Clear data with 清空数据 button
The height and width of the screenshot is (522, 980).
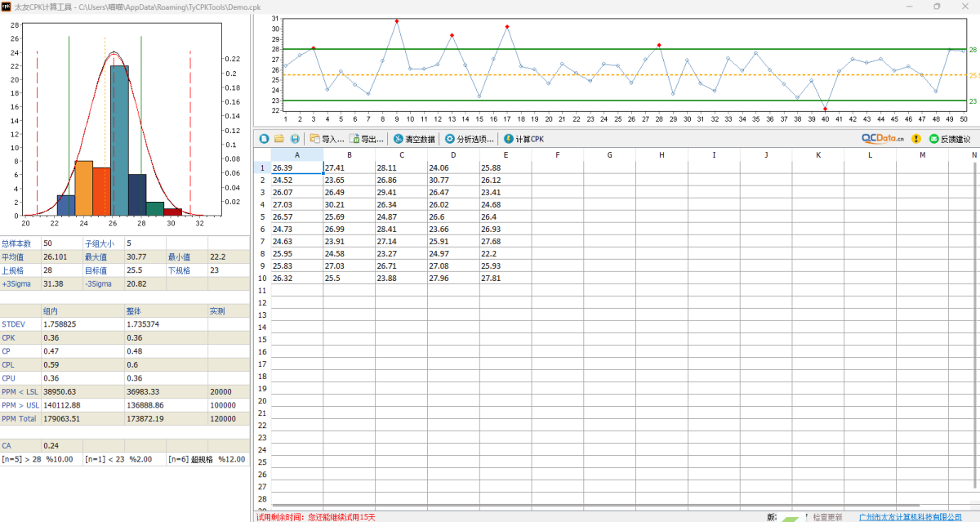[x=414, y=139]
